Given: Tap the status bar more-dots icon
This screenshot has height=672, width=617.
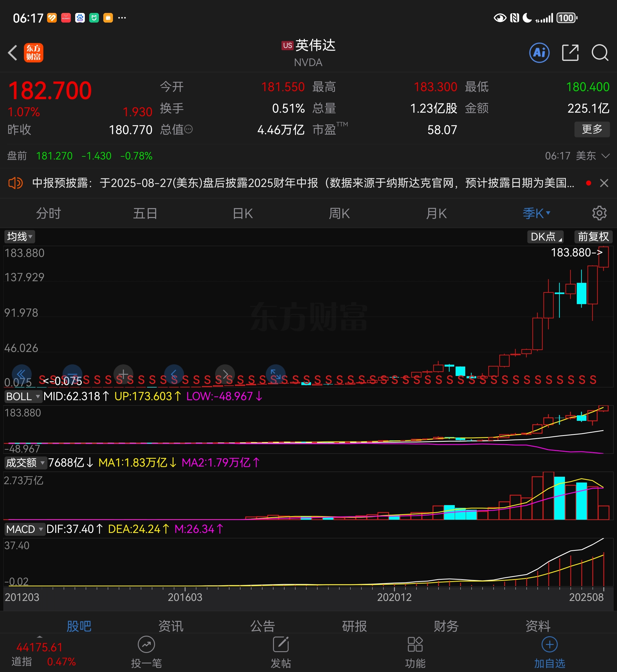Looking at the screenshot, I should [x=122, y=18].
